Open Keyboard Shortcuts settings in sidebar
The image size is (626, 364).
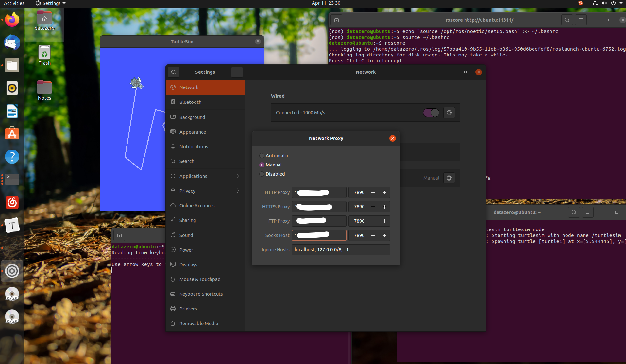(200, 294)
